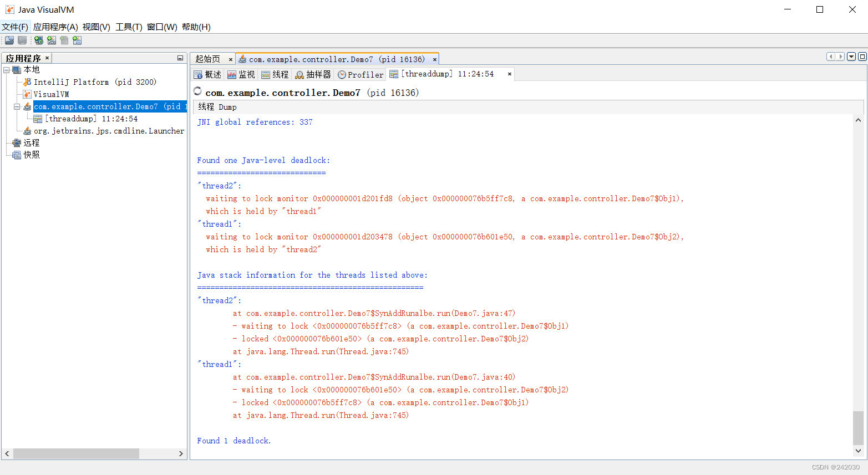Click the Java VisualVM title bar logo

(9, 9)
